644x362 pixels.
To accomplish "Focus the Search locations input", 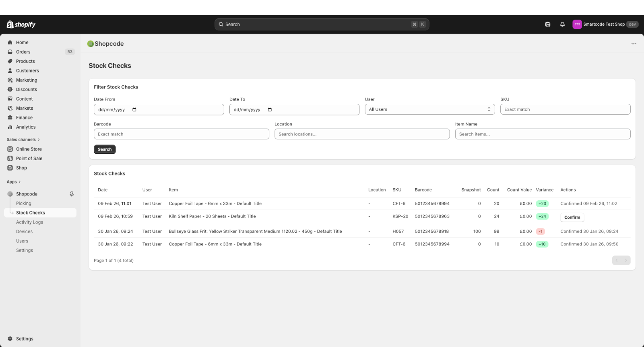I will click(361, 134).
